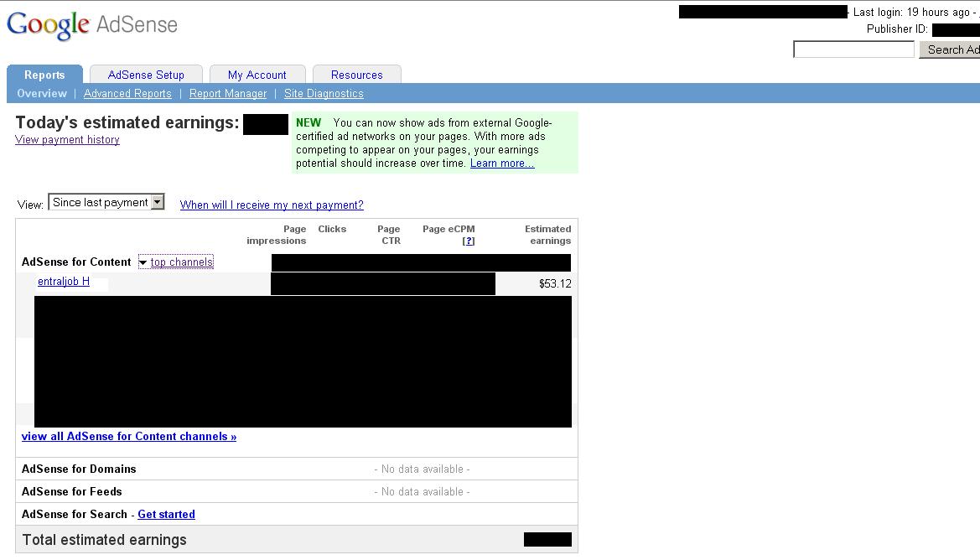
Task: Click the AdSense for Feeds row label
Action: (72, 492)
